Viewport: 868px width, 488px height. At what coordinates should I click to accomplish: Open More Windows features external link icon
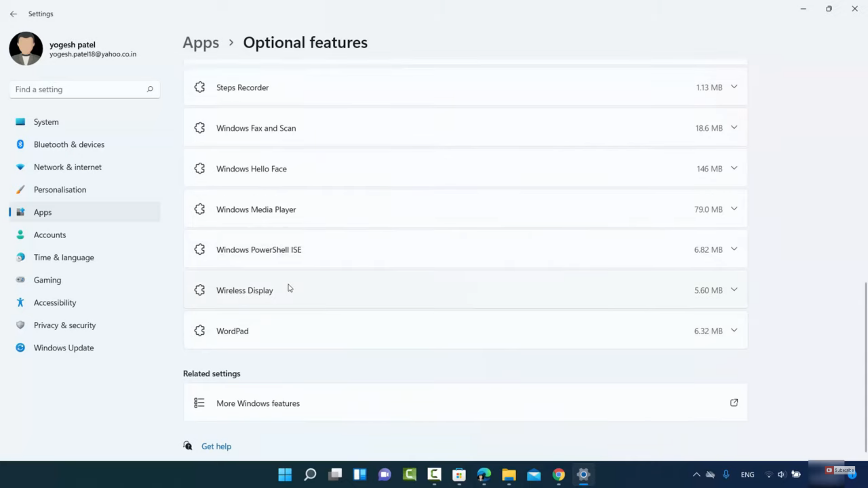734,403
